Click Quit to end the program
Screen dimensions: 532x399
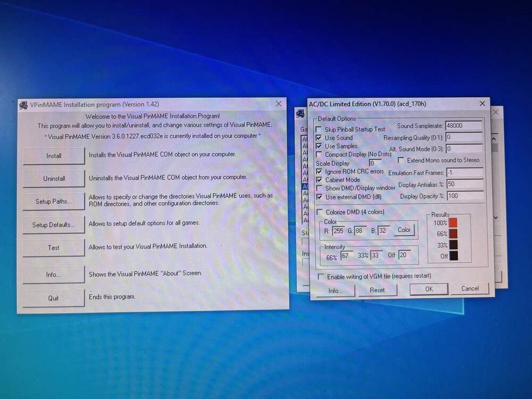click(54, 298)
